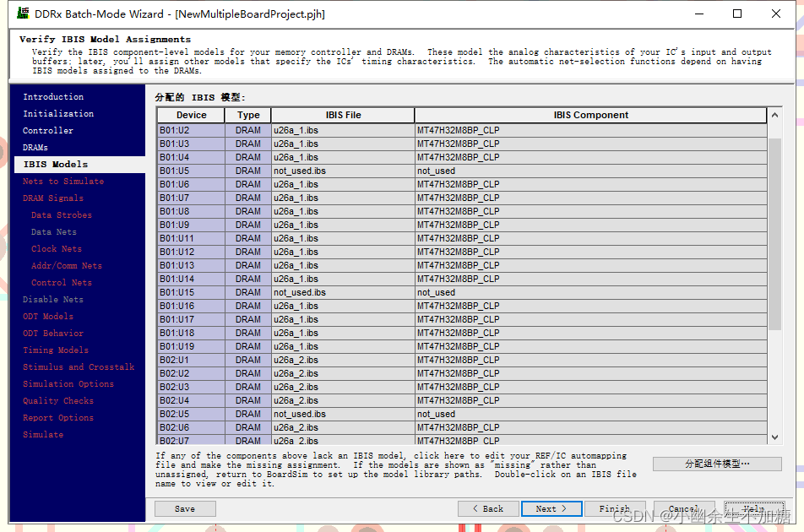The width and height of the screenshot is (804, 532).
Task: Click u26a_1.ibs file in B01:U3 row
Action: click(343, 144)
